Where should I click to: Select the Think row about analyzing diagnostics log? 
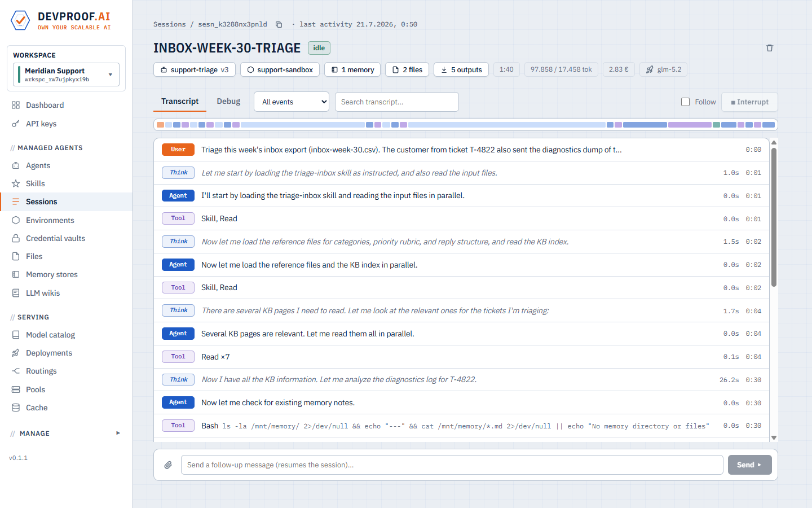461,380
